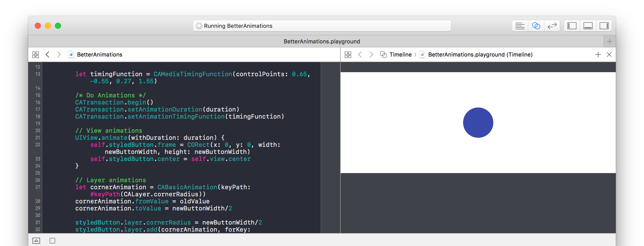Toggle the Navigator panel
Screen dimensions: 644x246
572,26
